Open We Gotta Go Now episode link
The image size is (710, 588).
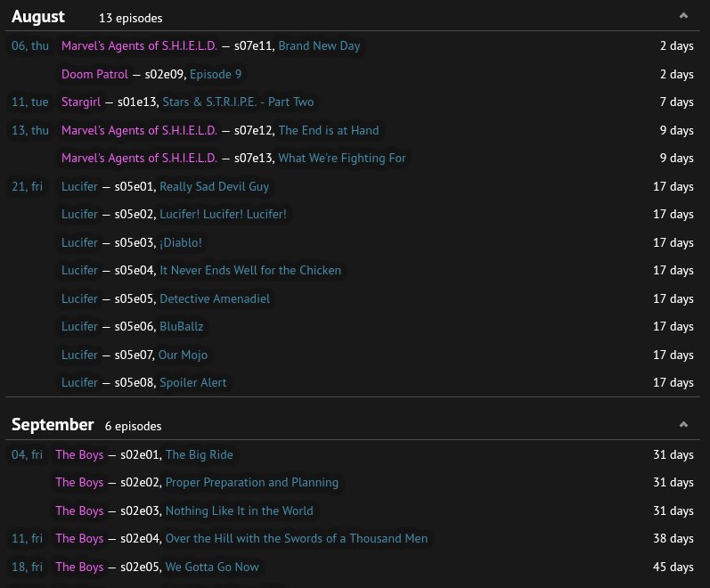(212, 568)
